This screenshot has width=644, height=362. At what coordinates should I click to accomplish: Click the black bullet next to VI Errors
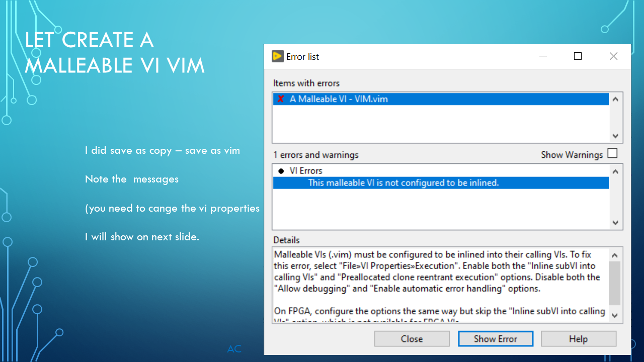click(280, 170)
